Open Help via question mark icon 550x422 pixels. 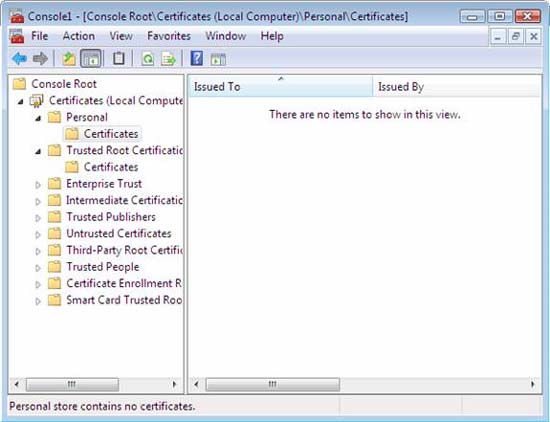pos(196,58)
